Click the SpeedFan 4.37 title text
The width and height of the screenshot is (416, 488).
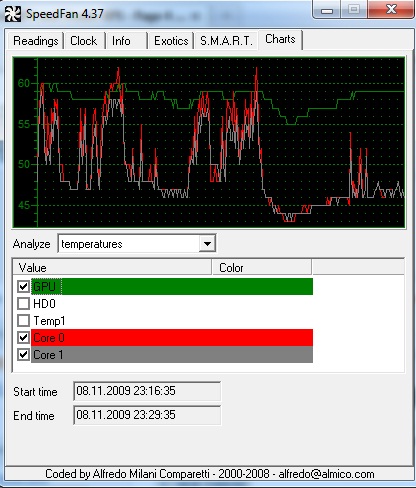[65, 14]
